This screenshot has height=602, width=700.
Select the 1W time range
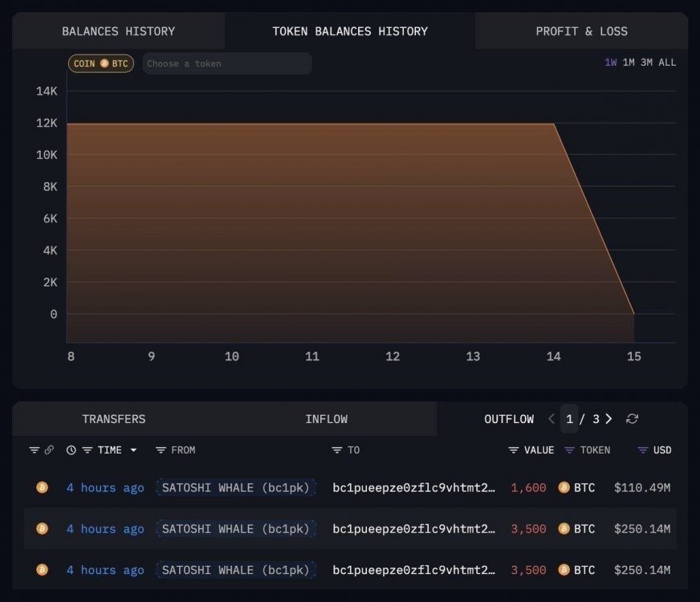(x=611, y=63)
